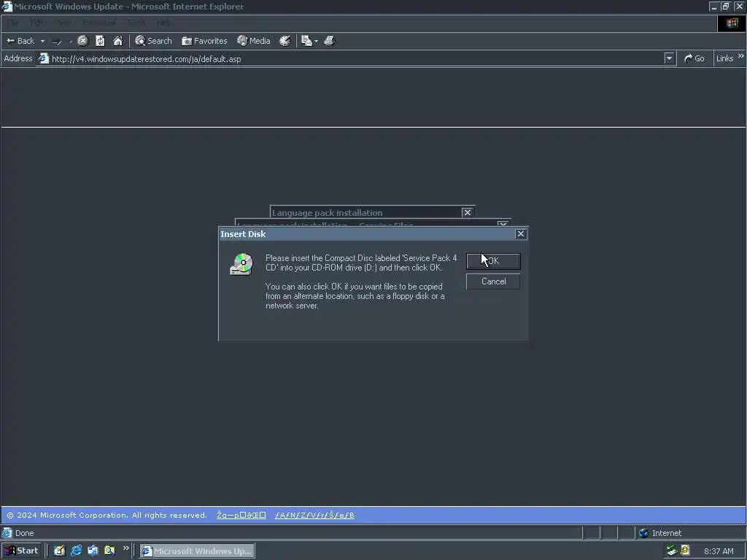747x560 pixels.
Task: Launch Outlook Express from quick launch
Action: pyautogui.click(x=93, y=551)
